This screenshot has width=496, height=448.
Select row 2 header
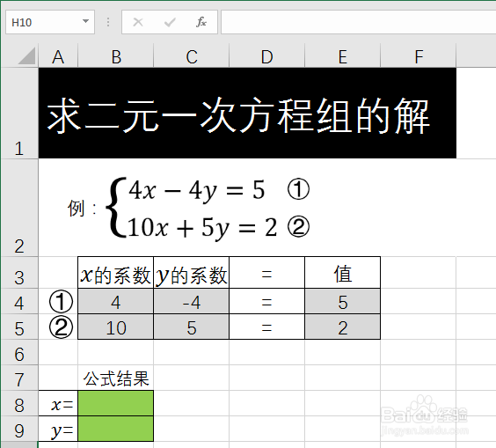click(19, 208)
